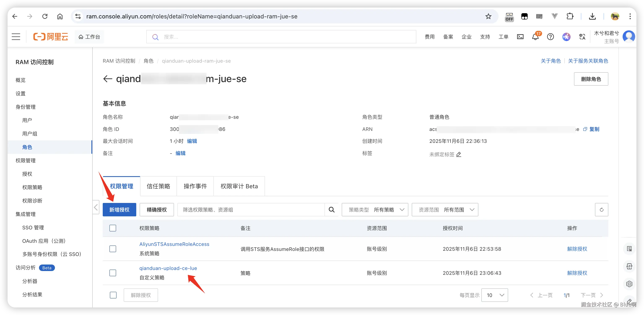Click the search magnifier in the policy filter
This screenshot has height=315, width=644.
click(x=331, y=210)
